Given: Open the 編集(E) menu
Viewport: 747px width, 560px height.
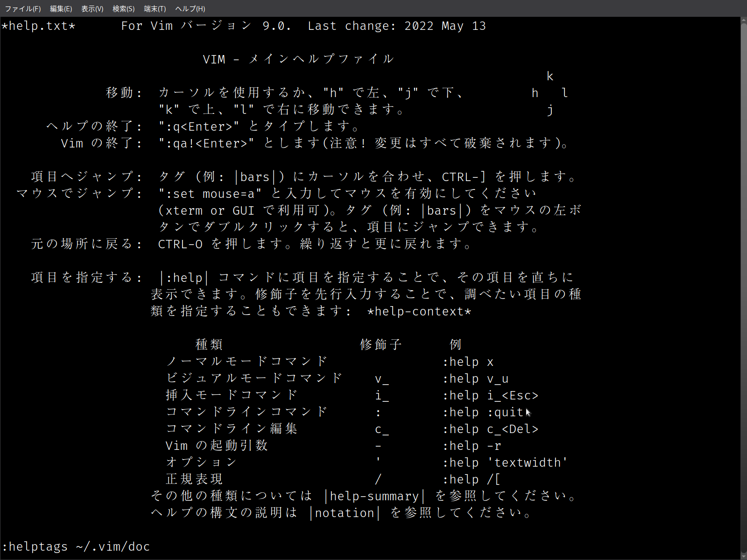Looking at the screenshot, I should [61, 8].
